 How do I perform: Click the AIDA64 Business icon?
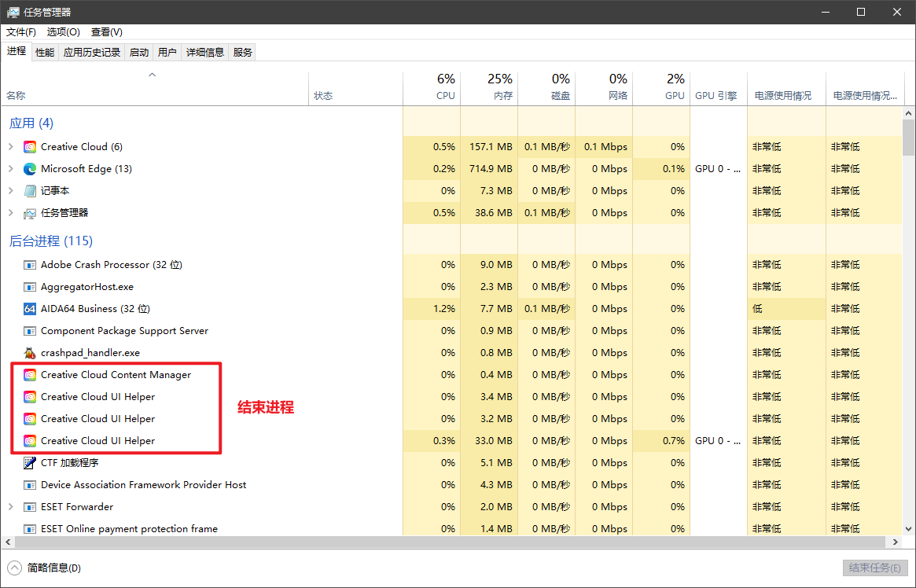[x=30, y=309]
